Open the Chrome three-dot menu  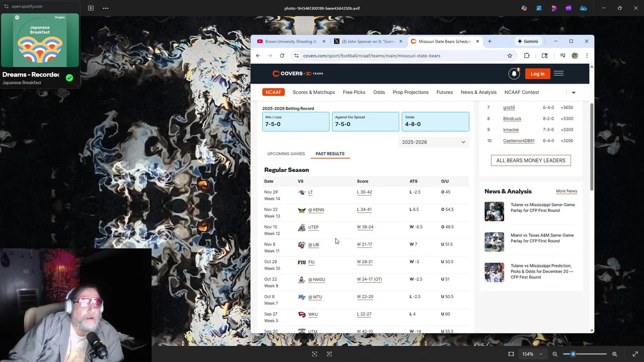point(587,56)
